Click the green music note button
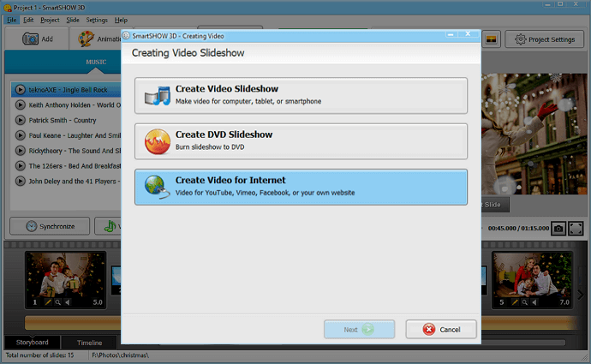The height and width of the screenshot is (364, 591). pyautogui.click(x=108, y=226)
